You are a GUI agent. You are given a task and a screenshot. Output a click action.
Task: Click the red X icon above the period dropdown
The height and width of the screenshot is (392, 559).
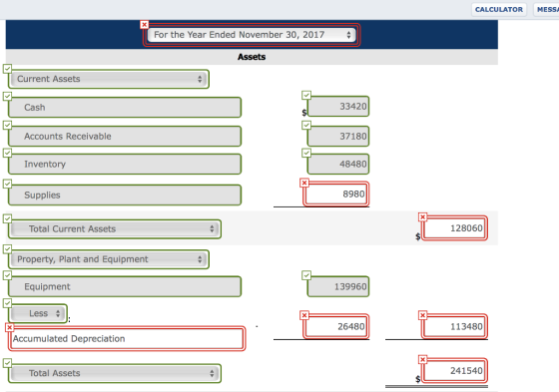tap(144, 25)
